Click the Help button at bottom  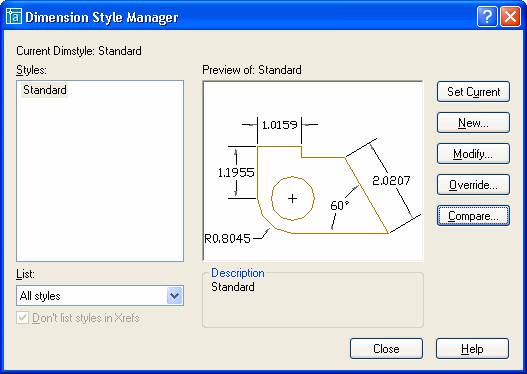pos(472,349)
